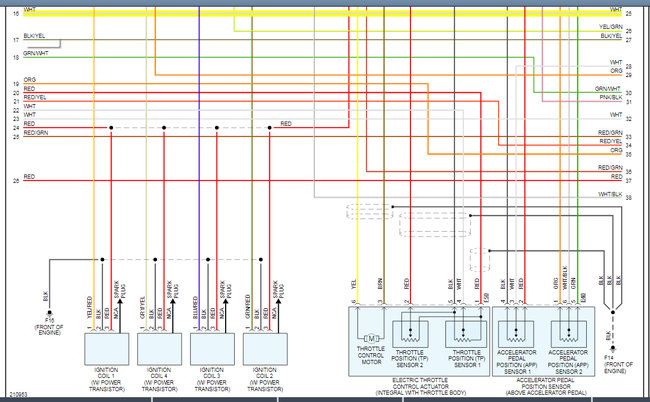Click the GRN/WHT label beside number 30
The width and height of the screenshot is (650, 402).
click(x=608, y=89)
